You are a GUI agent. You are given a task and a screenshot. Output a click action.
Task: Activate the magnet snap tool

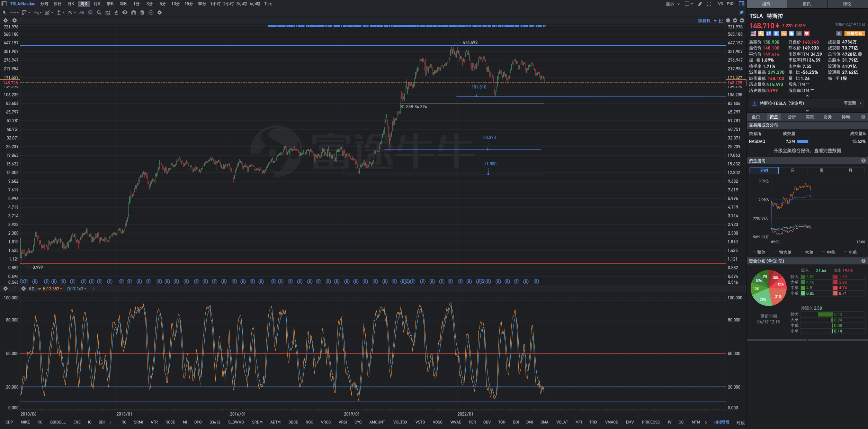134,12
